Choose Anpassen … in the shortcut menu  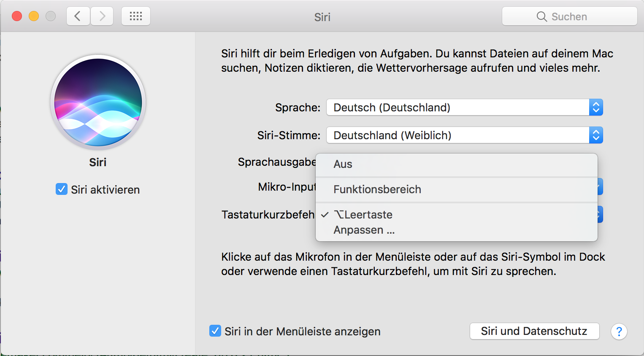click(x=364, y=230)
